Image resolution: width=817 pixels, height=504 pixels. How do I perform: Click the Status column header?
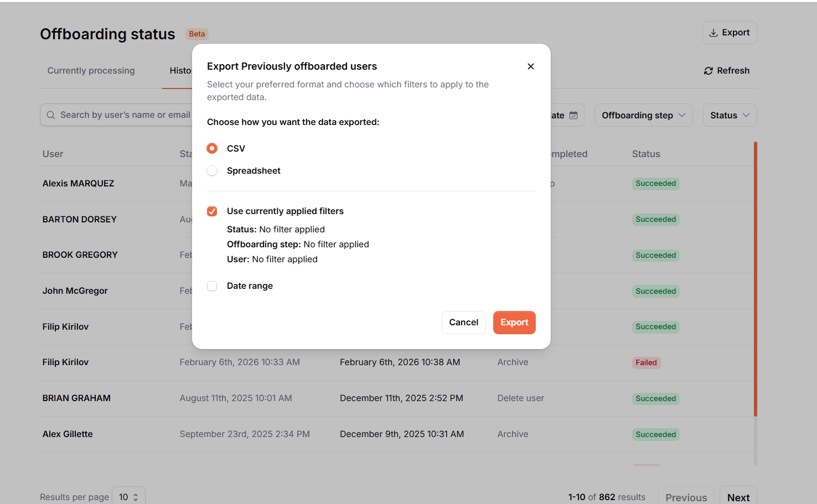click(646, 154)
